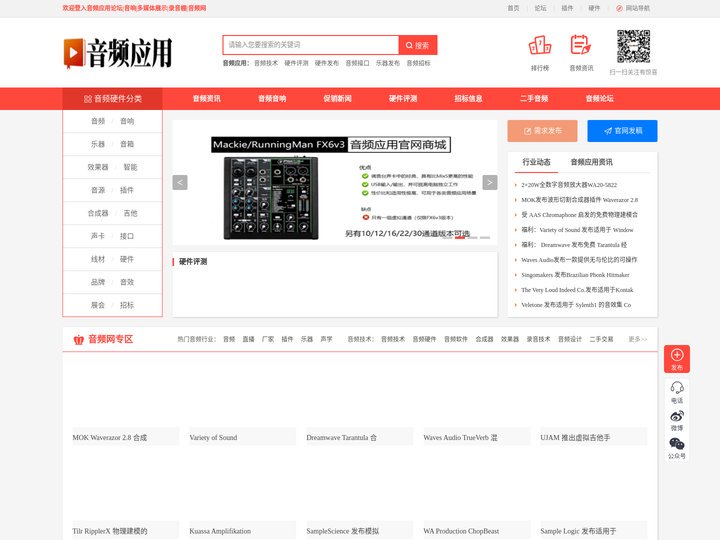
Task: Click the 音频应用 site logo
Action: tap(118, 53)
